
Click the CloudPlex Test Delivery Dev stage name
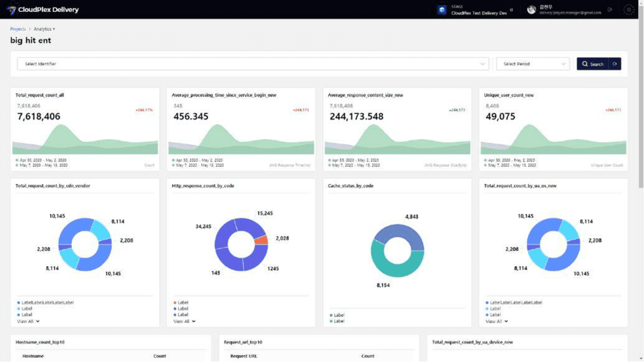click(479, 13)
